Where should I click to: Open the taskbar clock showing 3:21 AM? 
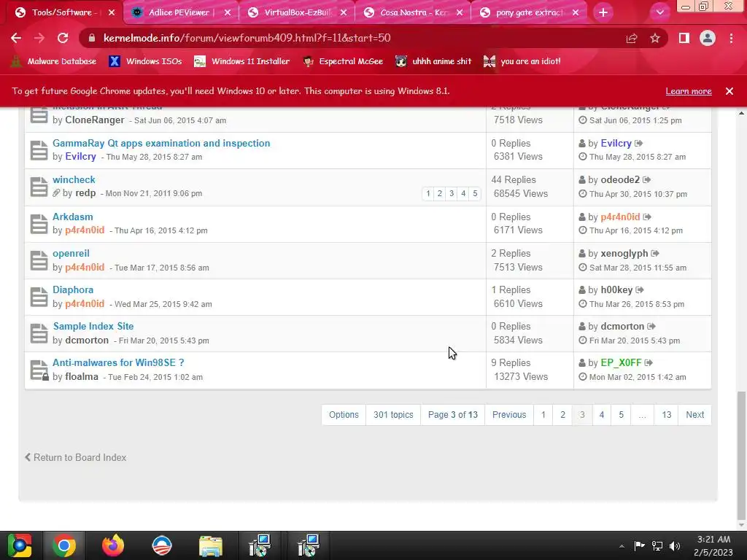713,545
